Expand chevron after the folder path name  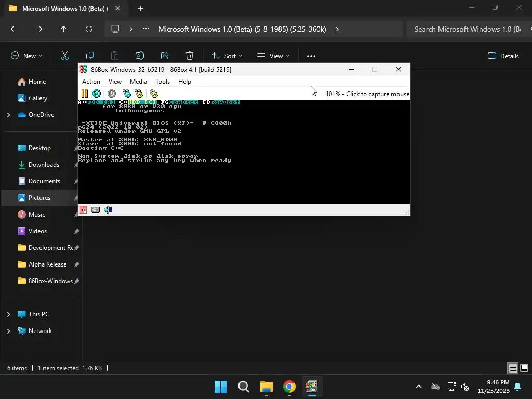point(337,29)
